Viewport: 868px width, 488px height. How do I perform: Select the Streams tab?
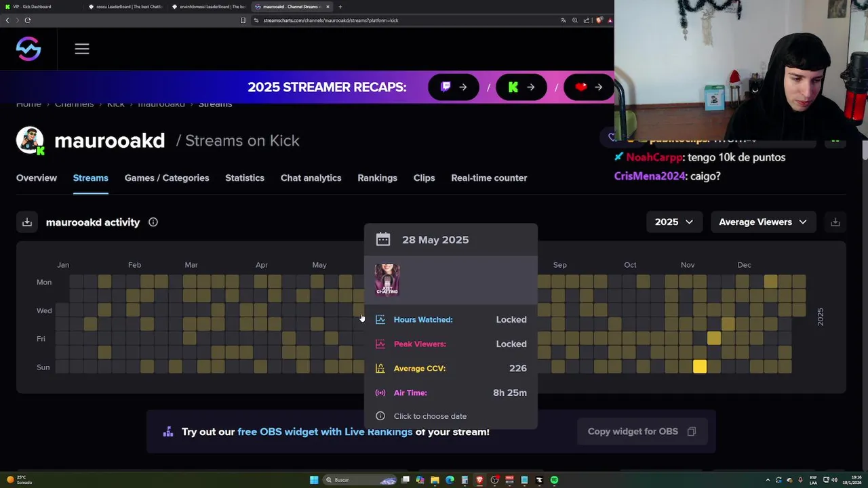coord(91,178)
